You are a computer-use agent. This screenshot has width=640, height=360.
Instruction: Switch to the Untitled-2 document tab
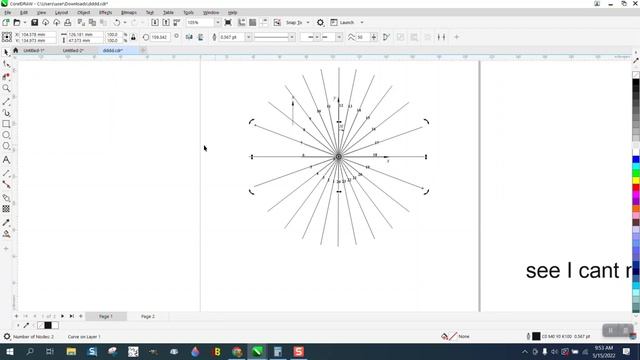coord(73,51)
